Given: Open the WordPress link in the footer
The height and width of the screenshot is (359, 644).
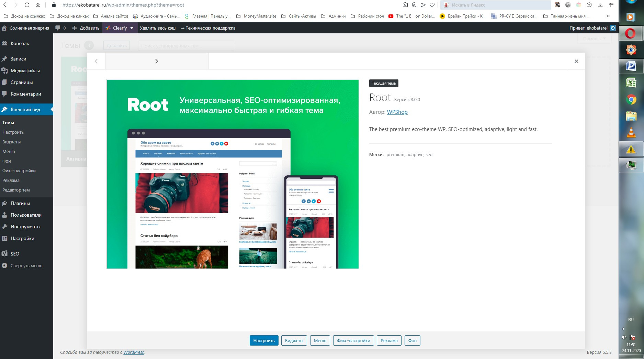Looking at the screenshot, I should pyautogui.click(x=134, y=352).
